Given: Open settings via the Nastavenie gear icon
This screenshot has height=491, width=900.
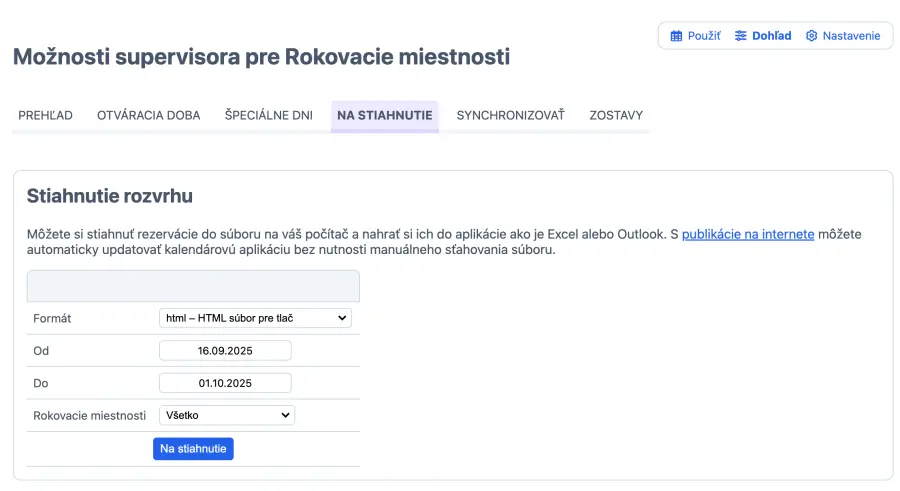Looking at the screenshot, I should (x=812, y=36).
